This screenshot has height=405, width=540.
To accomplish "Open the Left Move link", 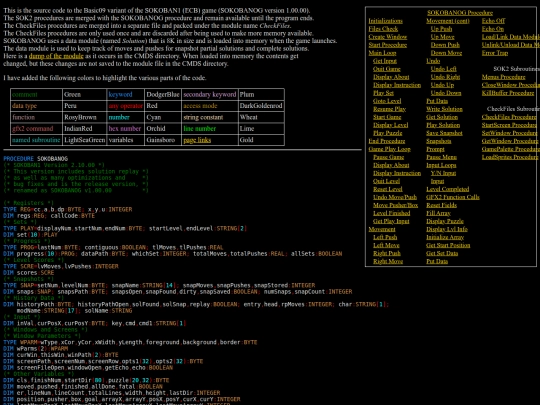I will pyautogui.click(x=386, y=245).
